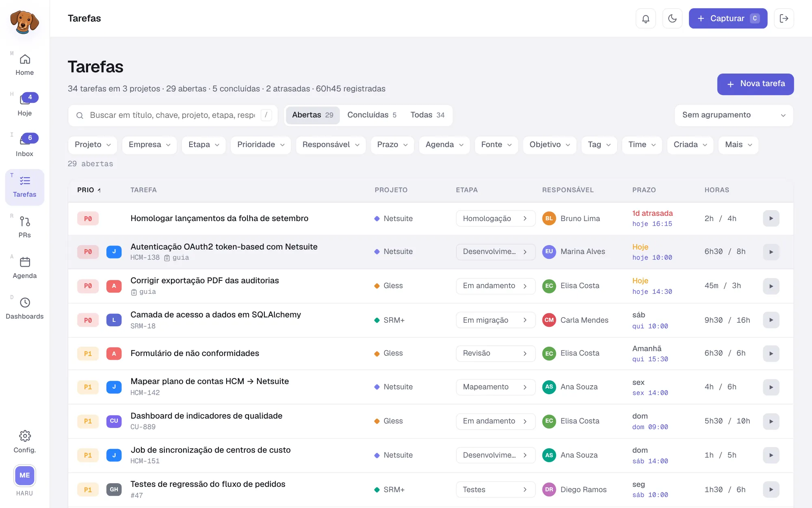The image size is (812, 508).
Task: Open Dashboards in sidebar
Action: [25, 309]
